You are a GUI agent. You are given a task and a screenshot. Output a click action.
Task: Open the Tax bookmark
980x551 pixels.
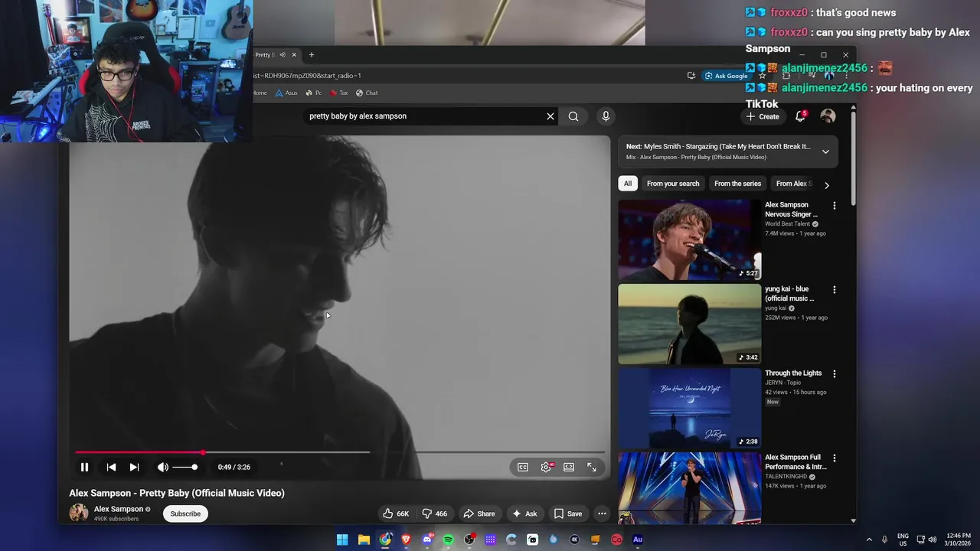338,93
